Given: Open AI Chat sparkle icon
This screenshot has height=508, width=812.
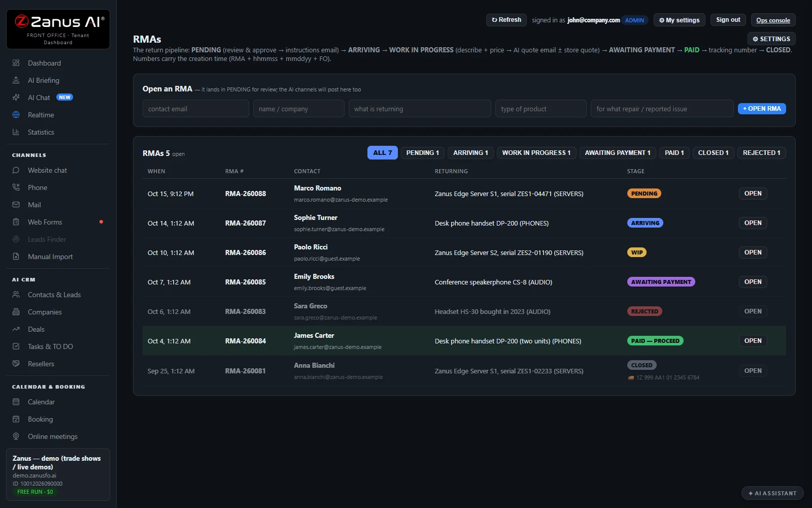Looking at the screenshot, I should (16, 98).
